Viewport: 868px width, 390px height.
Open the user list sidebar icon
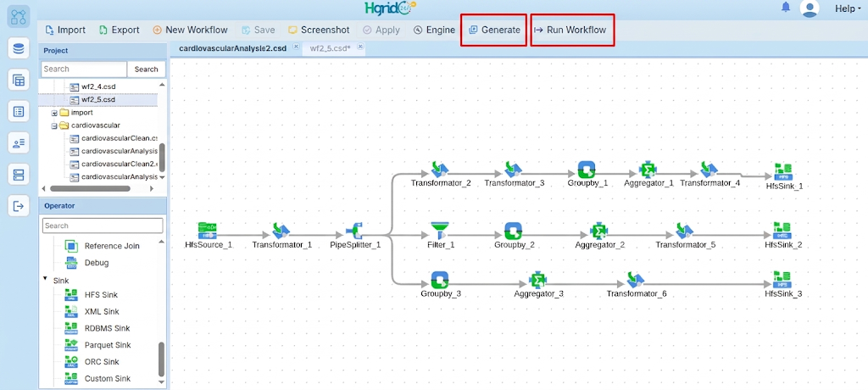[x=19, y=143]
